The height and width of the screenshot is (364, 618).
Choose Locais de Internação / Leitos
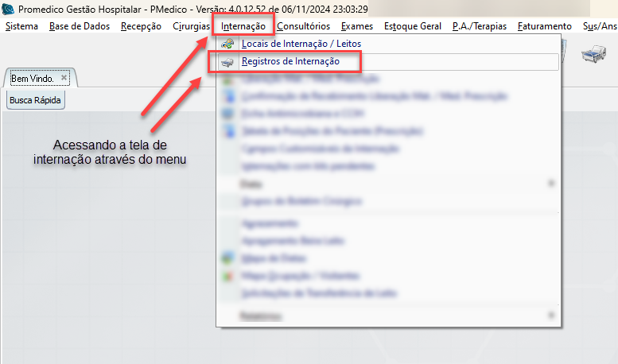(301, 44)
